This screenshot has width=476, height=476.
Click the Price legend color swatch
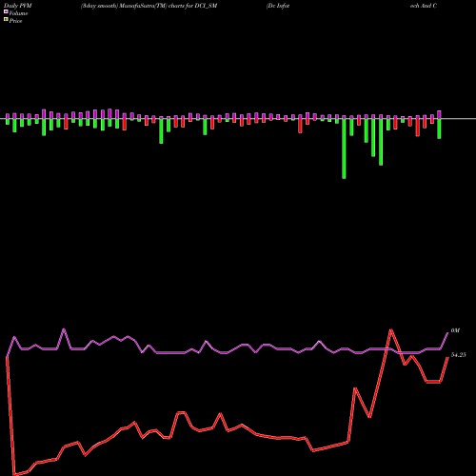6,20
